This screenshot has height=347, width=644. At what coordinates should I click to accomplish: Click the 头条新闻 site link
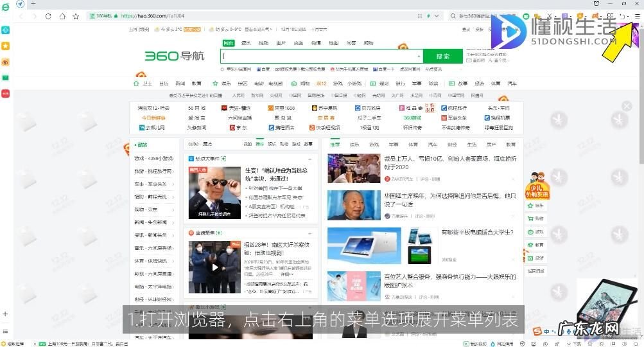pos(196,127)
